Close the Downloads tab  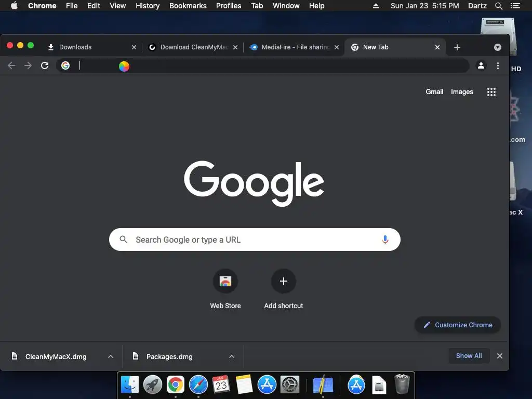pos(134,47)
